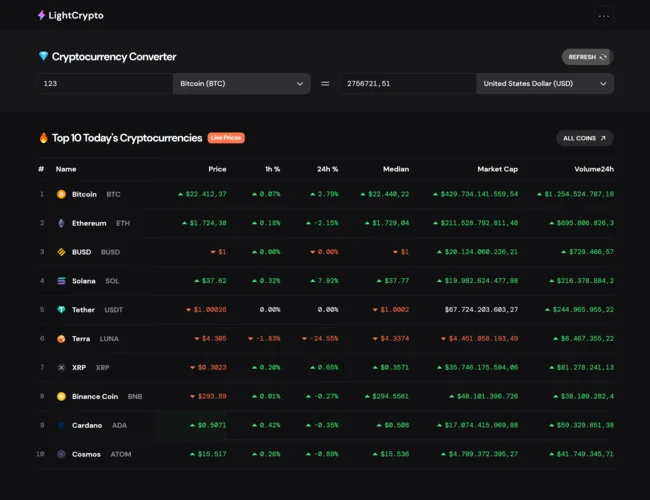Select the Cardano name in row 9
The width and height of the screenshot is (650, 500).
(x=87, y=425)
